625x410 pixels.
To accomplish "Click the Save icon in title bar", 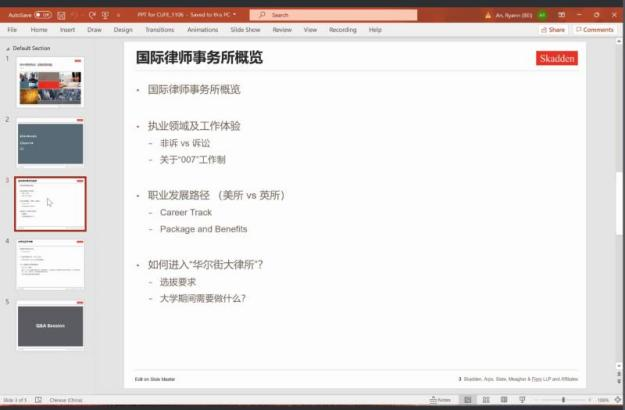I will (x=60, y=15).
